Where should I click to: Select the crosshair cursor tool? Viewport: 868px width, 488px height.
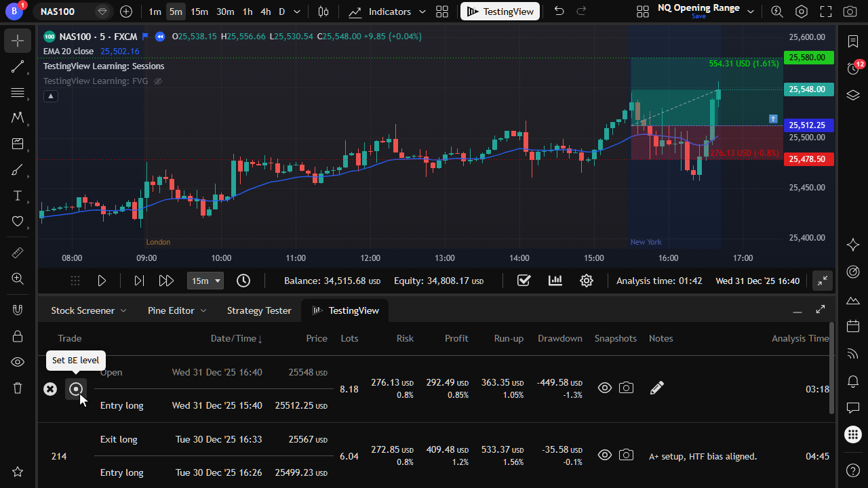click(x=18, y=41)
